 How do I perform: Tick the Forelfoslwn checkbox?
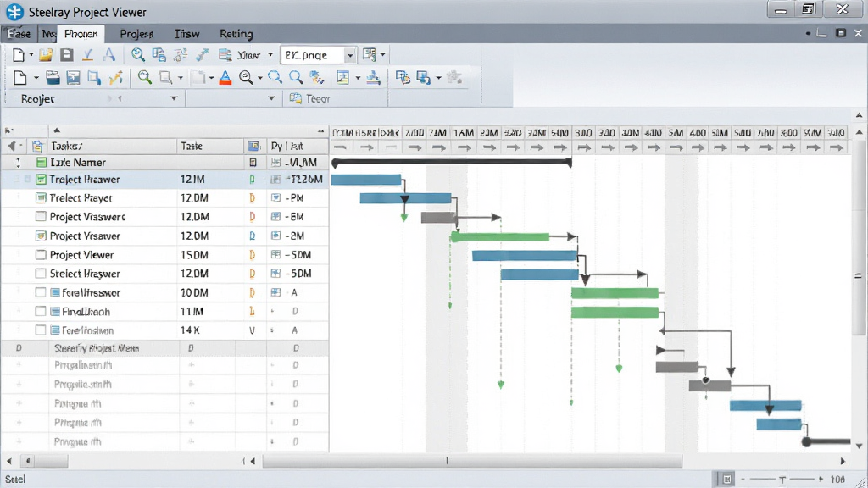41,330
